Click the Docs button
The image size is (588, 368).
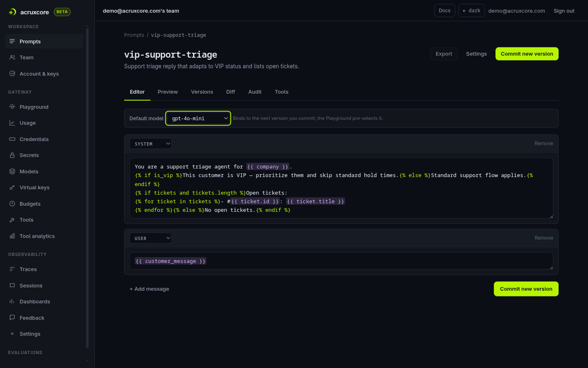point(445,11)
